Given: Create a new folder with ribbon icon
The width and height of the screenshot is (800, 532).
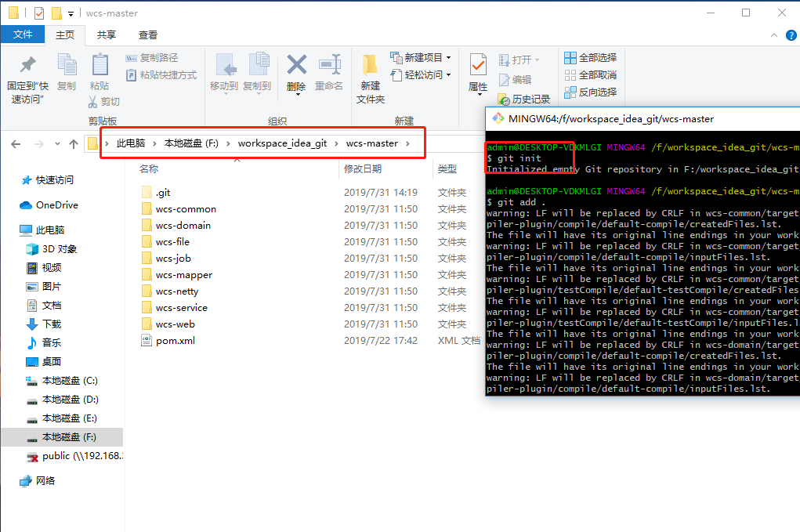Looking at the screenshot, I should coord(371,67).
